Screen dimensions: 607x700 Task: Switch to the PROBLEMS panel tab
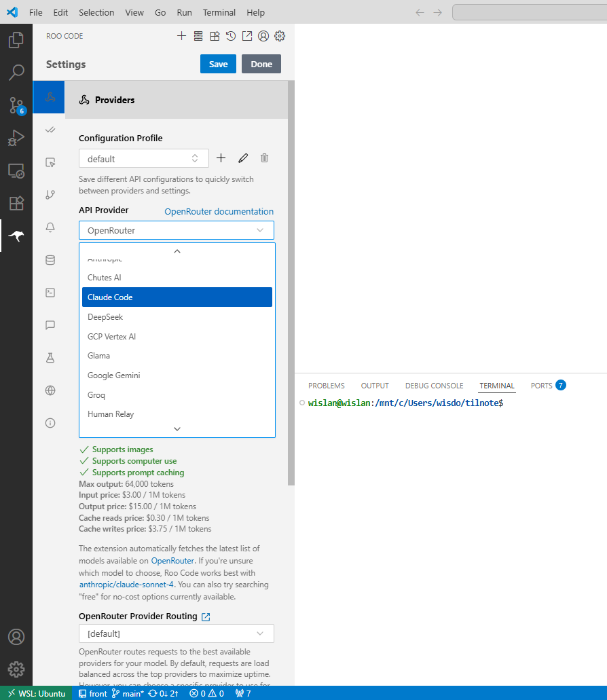point(327,386)
